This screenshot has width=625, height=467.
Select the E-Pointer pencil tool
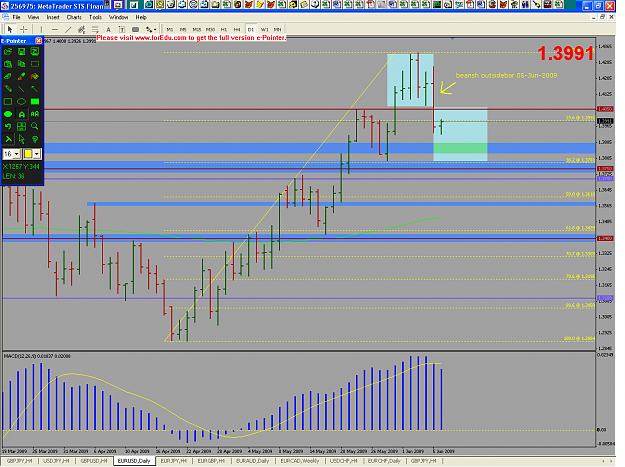pyautogui.click(x=8, y=88)
